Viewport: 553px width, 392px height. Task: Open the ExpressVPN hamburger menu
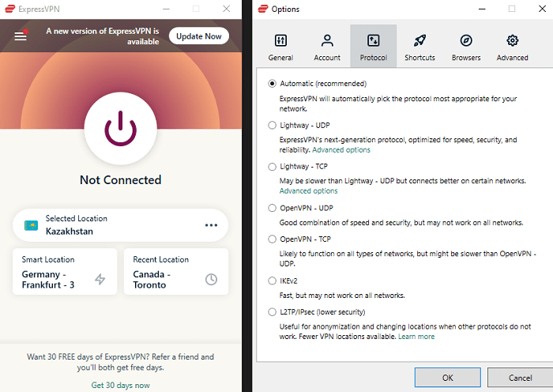21,36
